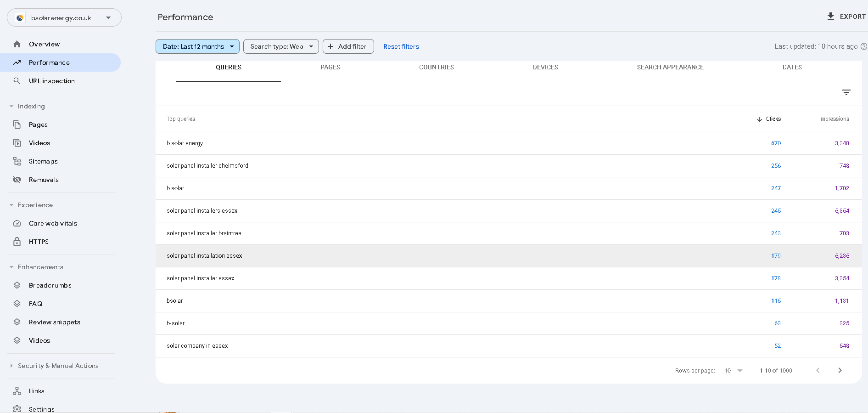Click the Links network icon
868x413 pixels.
[17, 391]
